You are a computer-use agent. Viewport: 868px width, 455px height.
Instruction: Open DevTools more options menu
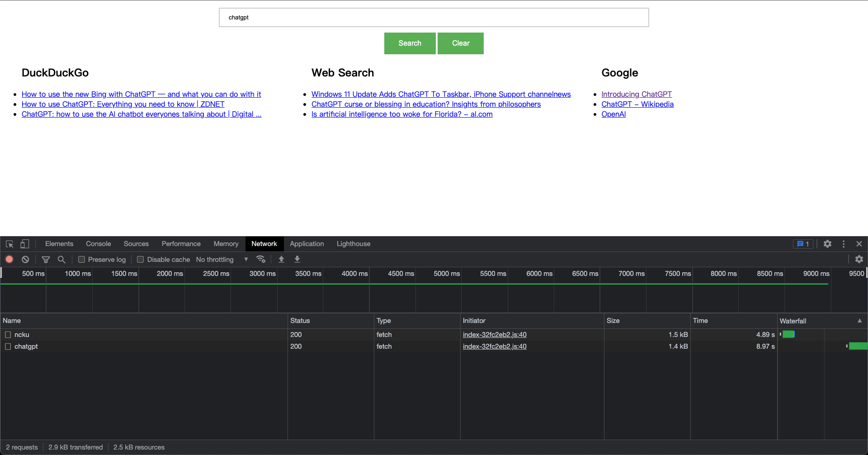coord(844,244)
